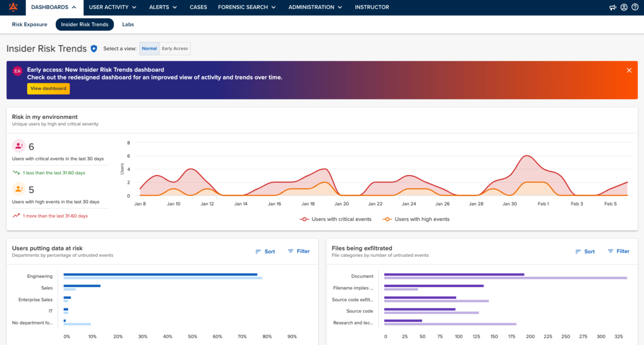Click the Engineering dark blue bar
The height and width of the screenshot is (345, 644).
(x=160, y=275)
